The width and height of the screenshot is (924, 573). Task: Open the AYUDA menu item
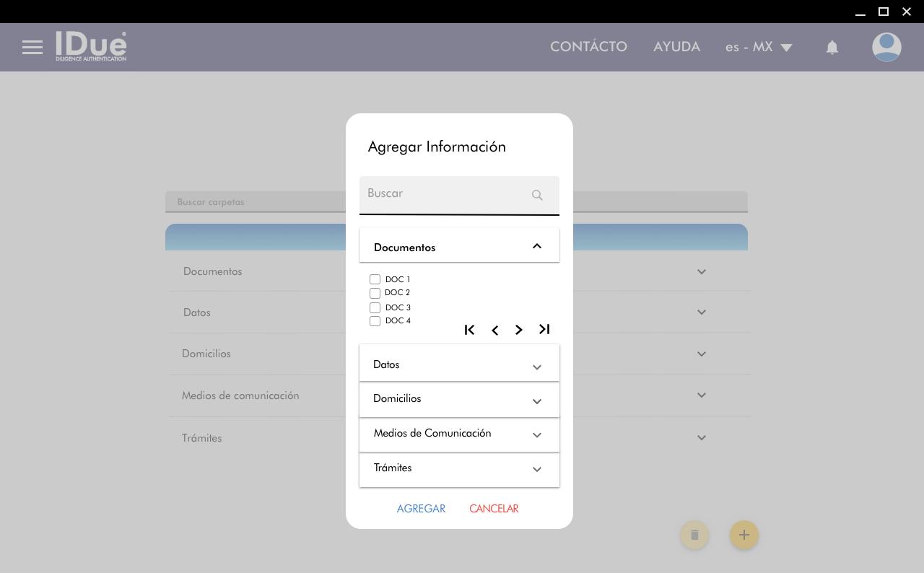[676, 47]
